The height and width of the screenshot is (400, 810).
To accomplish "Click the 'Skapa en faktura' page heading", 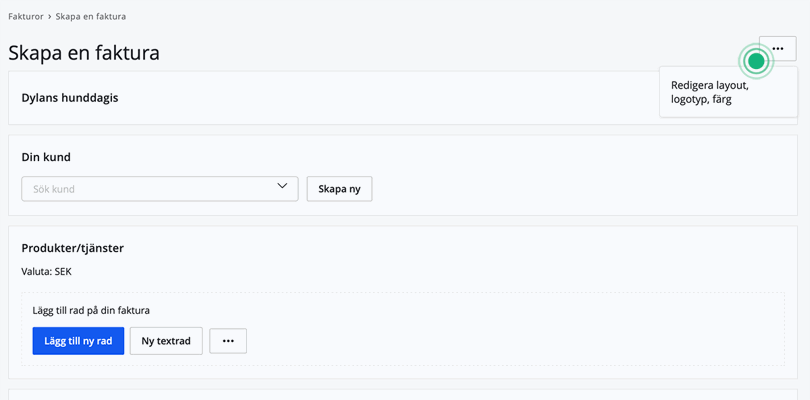I will pos(84,53).
